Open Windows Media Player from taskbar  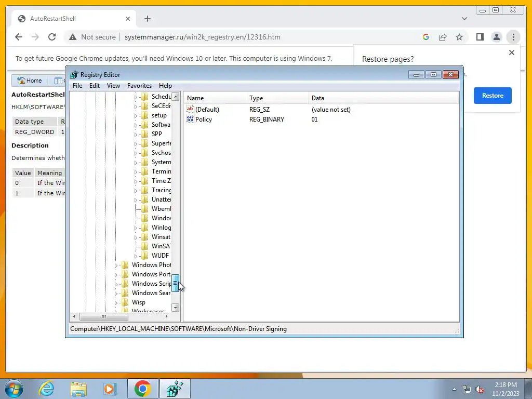click(110, 389)
